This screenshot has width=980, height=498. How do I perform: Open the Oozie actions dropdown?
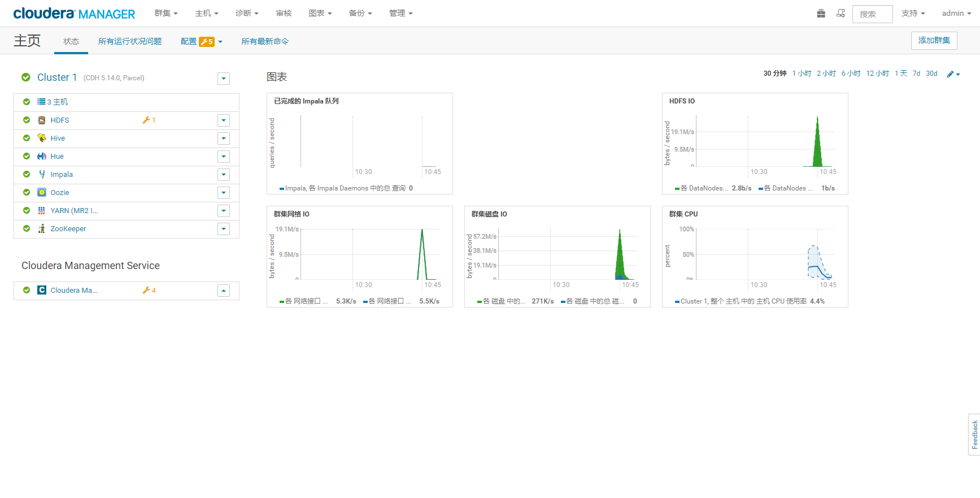tap(224, 193)
